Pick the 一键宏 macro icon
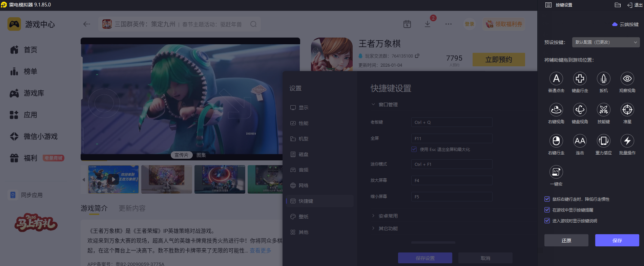The width and height of the screenshot is (644, 266). pos(556,172)
